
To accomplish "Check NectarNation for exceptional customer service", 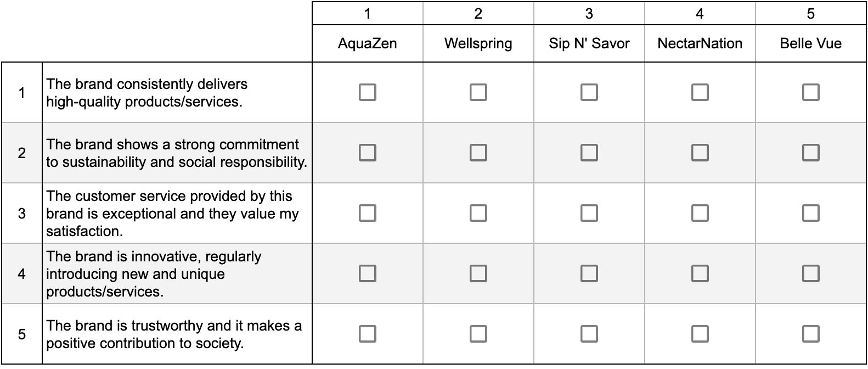I will coord(700,213).
